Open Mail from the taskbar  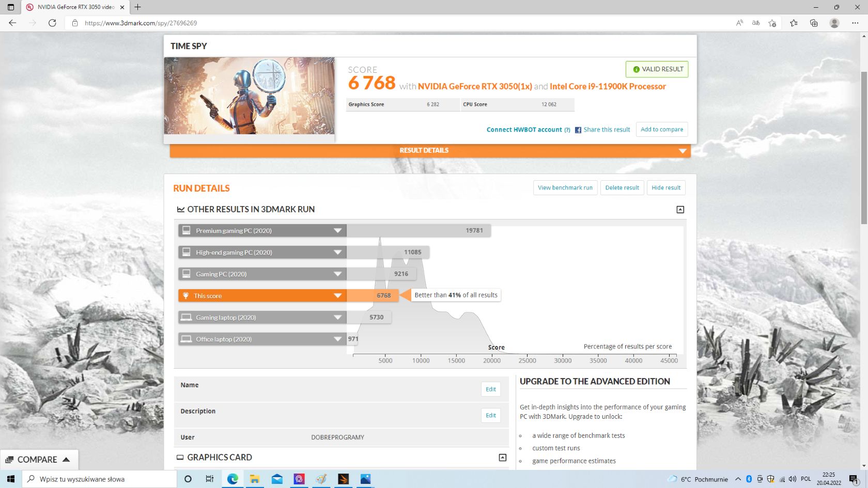pos(277,479)
